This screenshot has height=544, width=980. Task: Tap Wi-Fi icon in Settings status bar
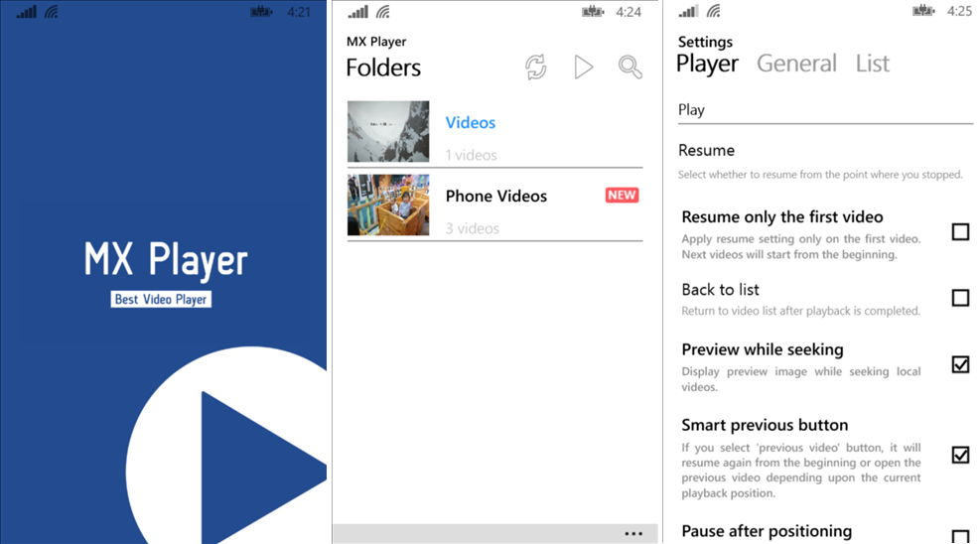(713, 11)
